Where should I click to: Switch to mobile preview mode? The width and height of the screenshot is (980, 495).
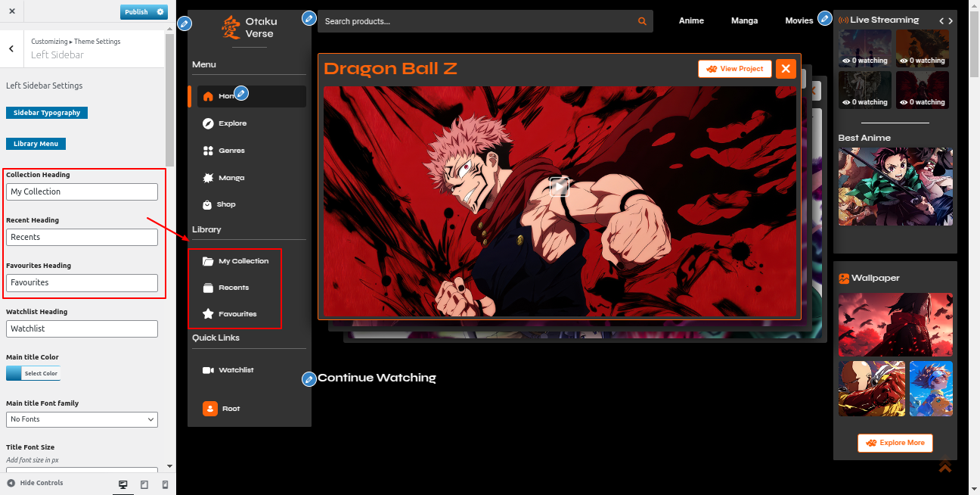pyautogui.click(x=165, y=484)
